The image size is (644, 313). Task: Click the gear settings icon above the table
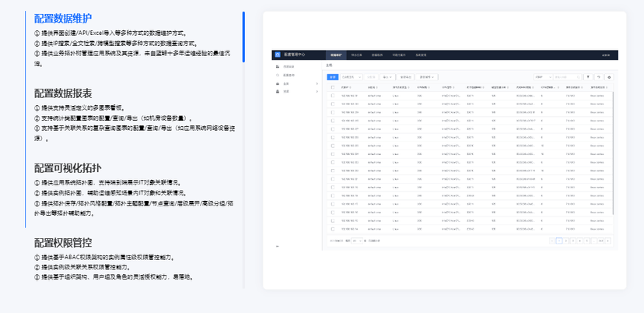pyautogui.click(x=609, y=77)
